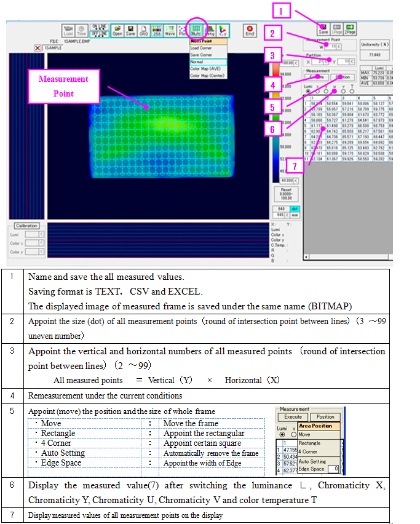Select the Lumi radio button
Image resolution: width=420 pixels, height=524 pixels.
(x=307, y=91)
